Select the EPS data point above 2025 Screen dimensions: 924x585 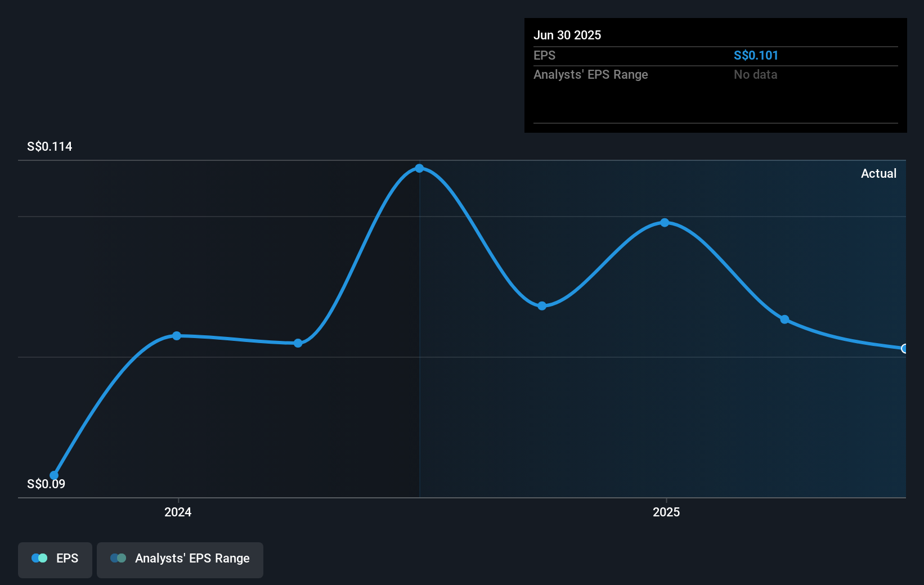(665, 223)
